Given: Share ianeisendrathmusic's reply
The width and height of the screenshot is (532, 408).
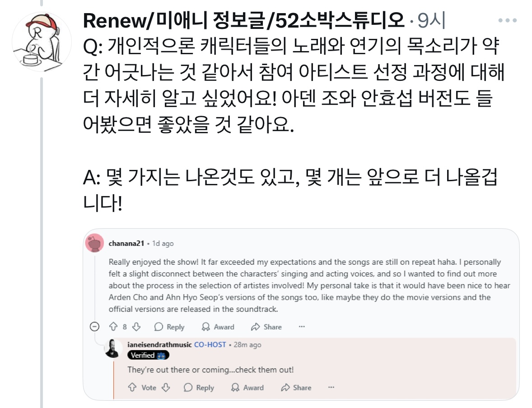Looking at the screenshot, I should pyautogui.click(x=296, y=387).
